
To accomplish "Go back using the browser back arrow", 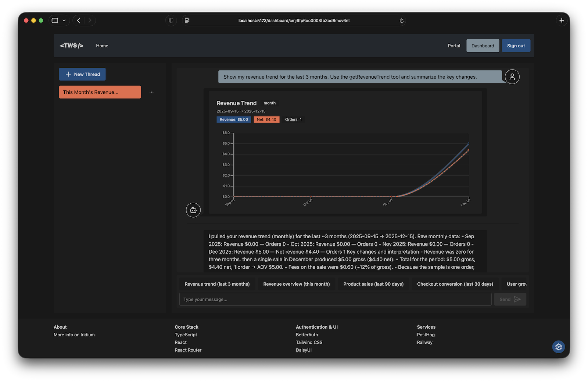I will (79, 21).
